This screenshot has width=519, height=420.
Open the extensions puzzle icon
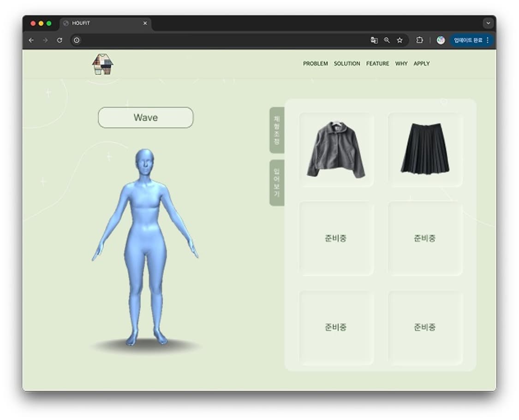(x=419, y=40)
